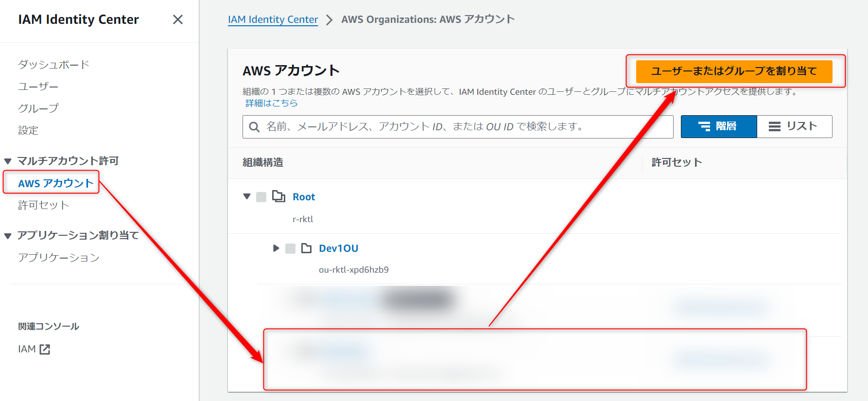Image resolution: width=868 pixels, height=401 pixels.
Task: Click the IAM Identity Center breadcrumb link
Action: pyautogui.click(x=273, y=19)
